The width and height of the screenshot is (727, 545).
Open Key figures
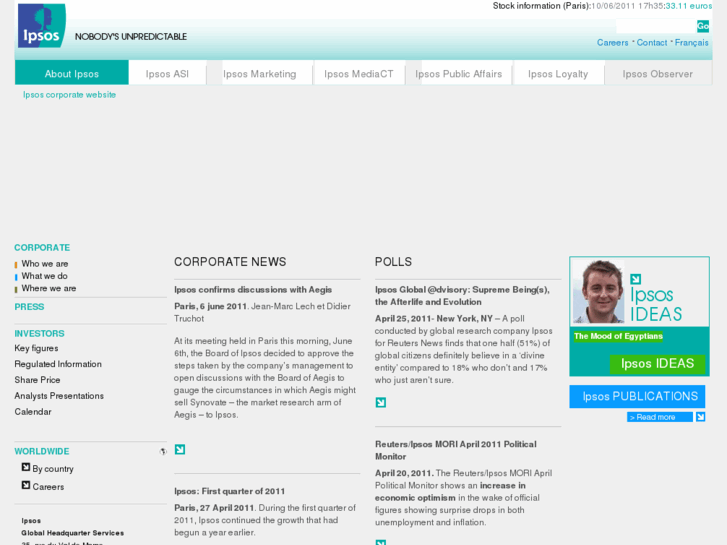coord(36,348)
